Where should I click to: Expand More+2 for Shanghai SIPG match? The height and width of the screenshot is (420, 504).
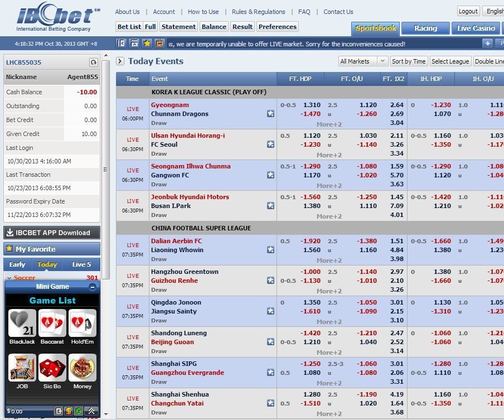(x=329, y=383)
